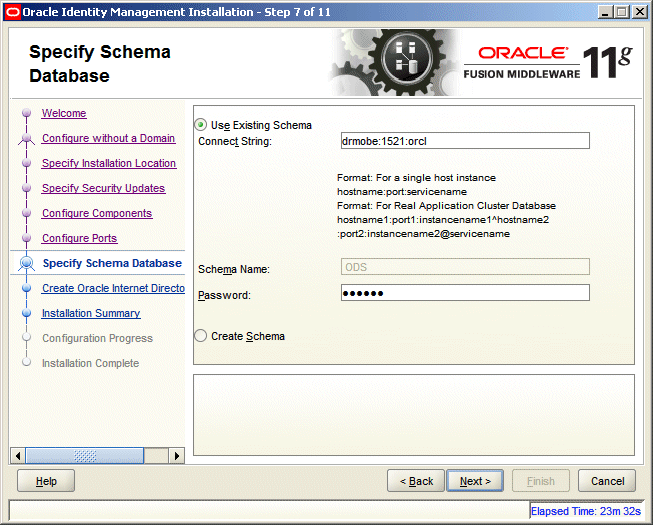Click the Password label
Image resolution: width=653 pixels, height=525 pixels.
224,295
